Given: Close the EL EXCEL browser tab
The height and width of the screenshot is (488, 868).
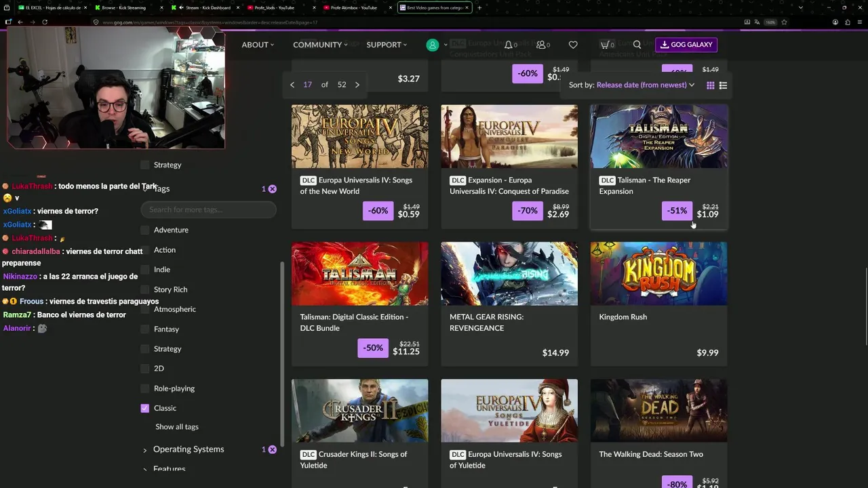Looking at the screenshot, I should click(85, 7).
